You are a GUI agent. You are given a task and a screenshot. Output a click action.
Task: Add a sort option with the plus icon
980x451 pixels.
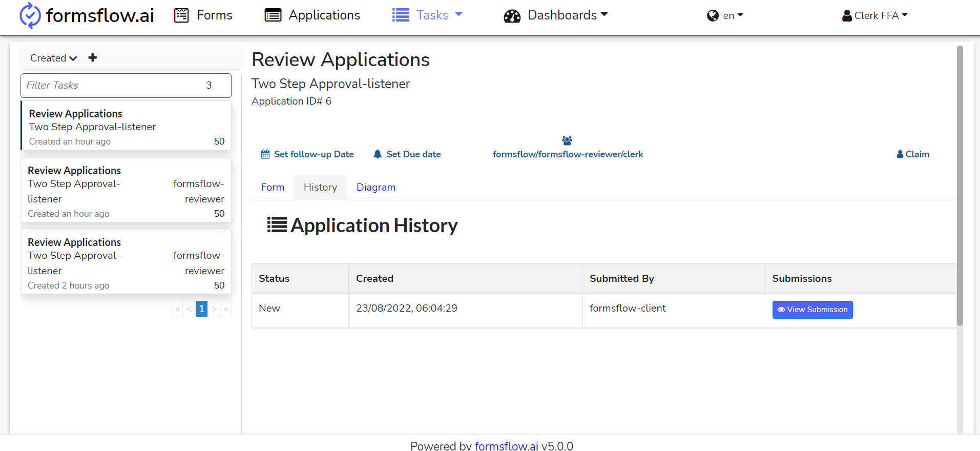coord(93,57)
